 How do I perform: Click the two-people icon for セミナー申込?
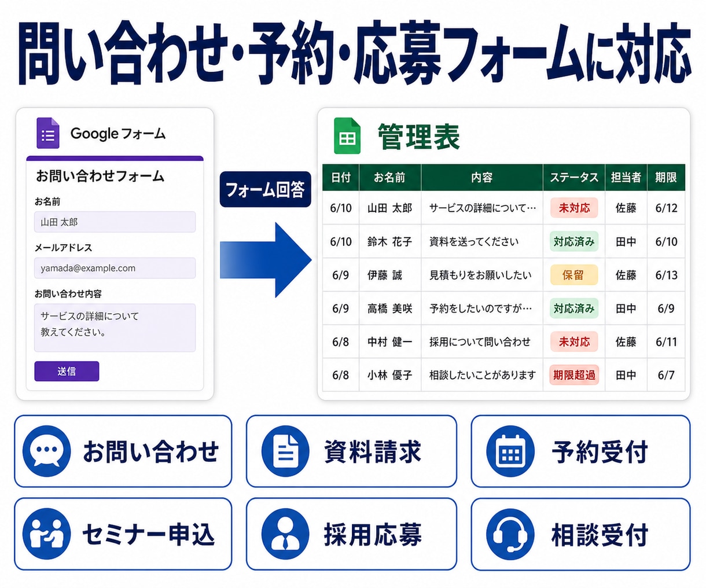[47, 534]
